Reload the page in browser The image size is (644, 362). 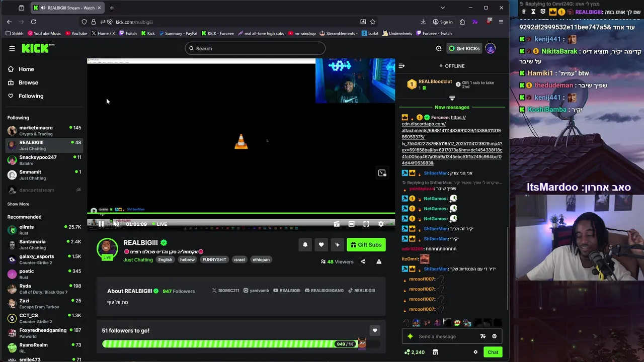pyautogui.click(x=33, y=22)
